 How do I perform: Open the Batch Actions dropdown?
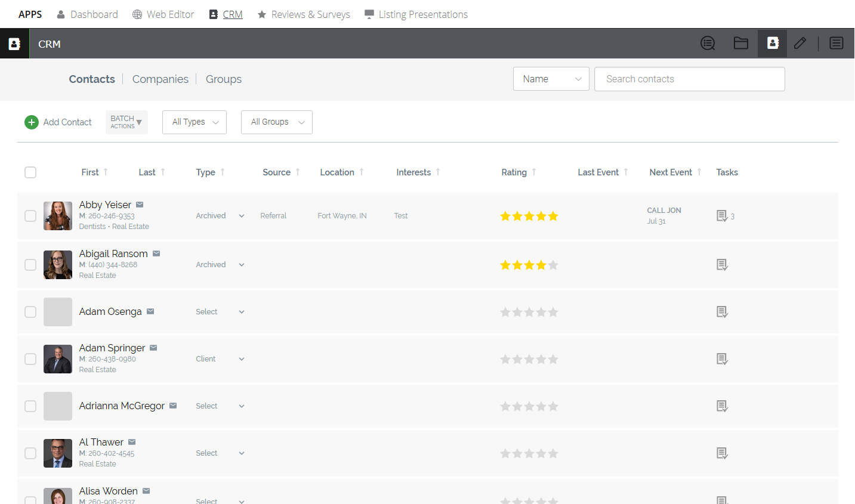tap(126, 122)
